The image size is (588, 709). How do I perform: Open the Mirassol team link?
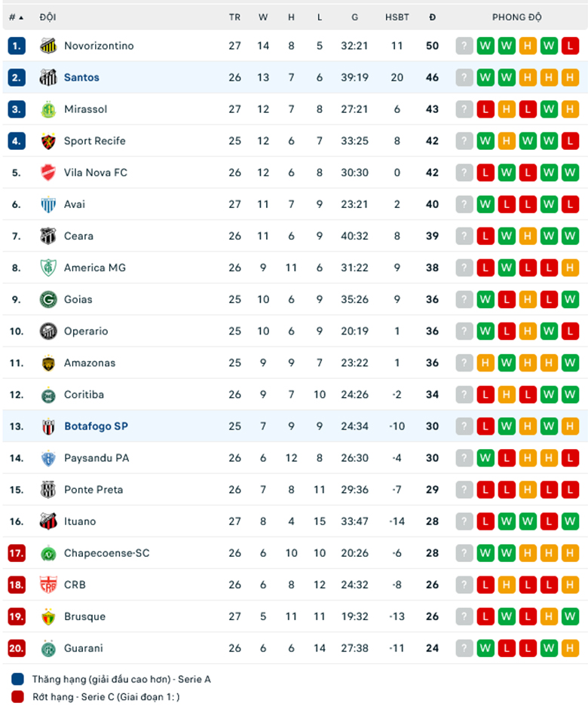[x=85, y=109]
